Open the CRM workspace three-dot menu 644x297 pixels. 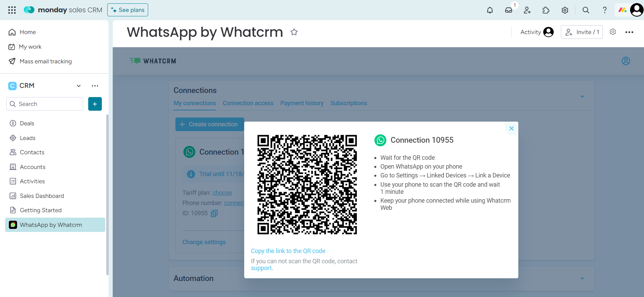click(95, 86)
